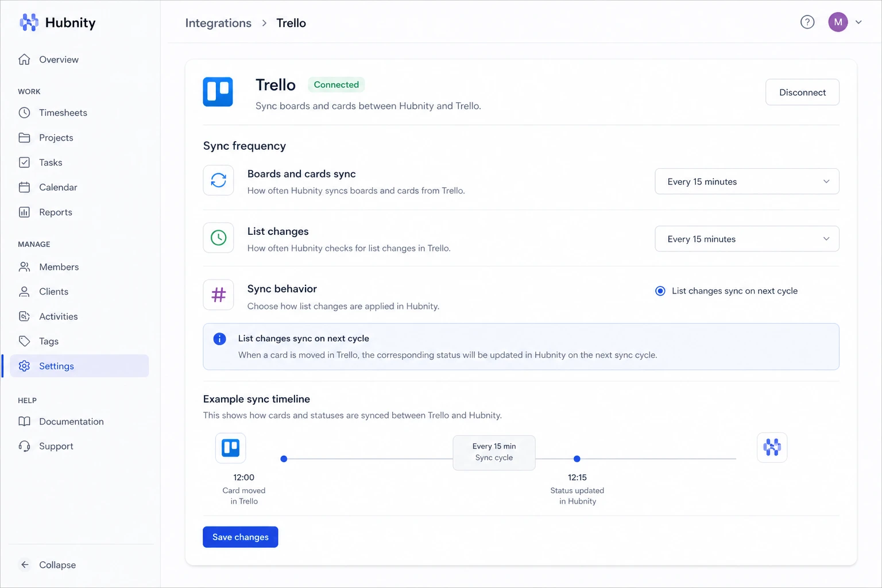This screenshot has height=588, width=882.
Task: Click the Tags label icon
Action: pyautogui.click(x=24, y=341)
